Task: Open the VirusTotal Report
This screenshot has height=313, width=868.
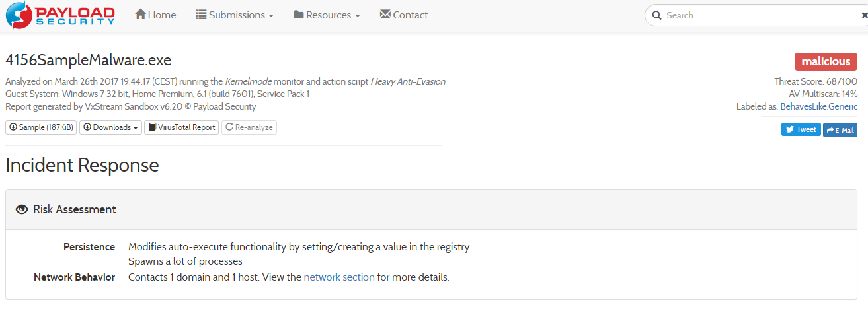Action: (x=182, y=127)
